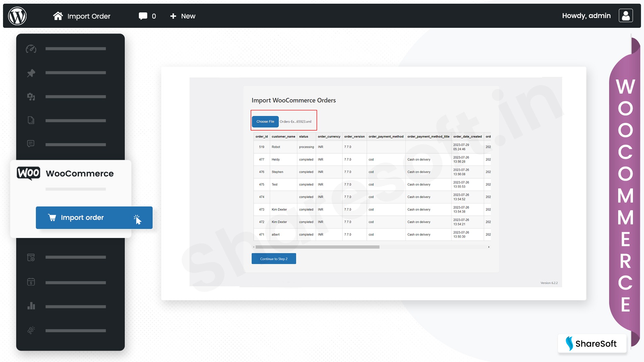Click the customer_name column header
Viewport: 644px width, 362px height.
click(x=283, y=136)
